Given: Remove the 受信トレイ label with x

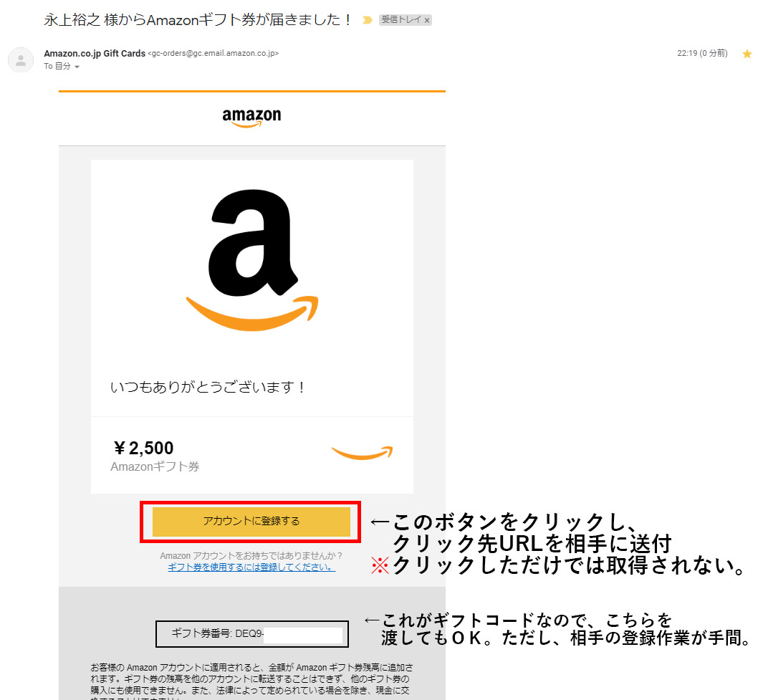Looking at the screenshot, I should point(427,20).
